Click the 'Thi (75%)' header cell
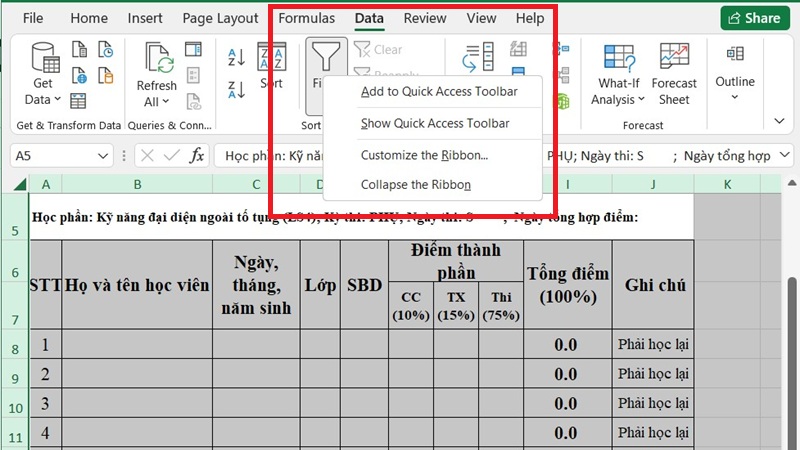The image size is (800, 450). [x=501, y=306]
